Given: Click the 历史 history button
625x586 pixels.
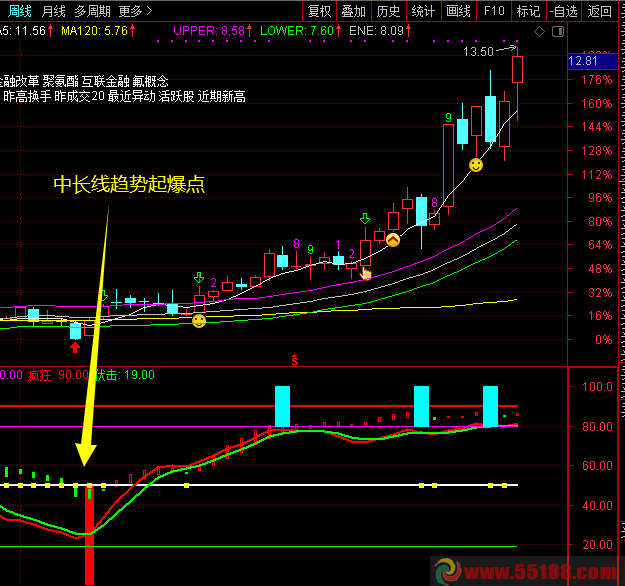Looking at the screenshot, I should pos(387,11).
